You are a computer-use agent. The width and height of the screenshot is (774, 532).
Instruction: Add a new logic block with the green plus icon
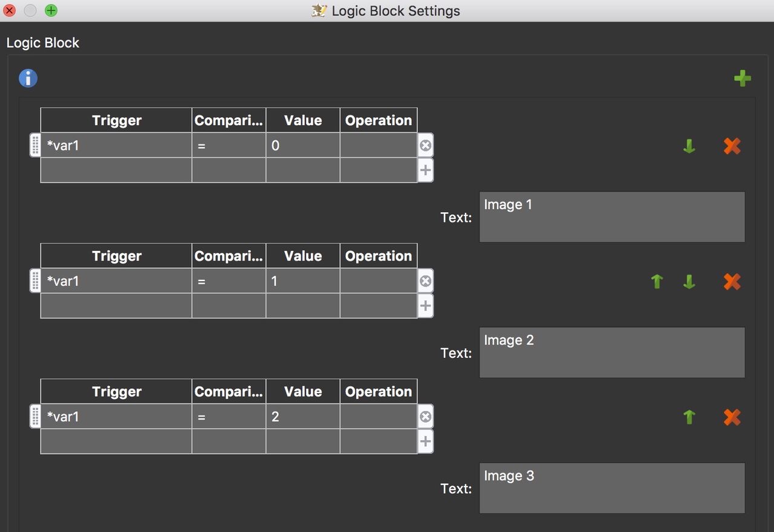click(743, 78)
